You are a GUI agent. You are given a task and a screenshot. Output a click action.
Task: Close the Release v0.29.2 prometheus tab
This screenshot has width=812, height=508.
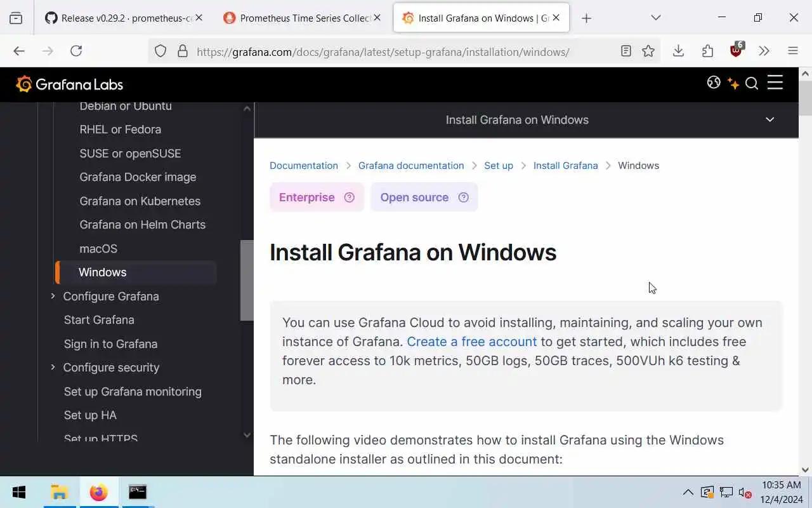(x=199, y=18)
